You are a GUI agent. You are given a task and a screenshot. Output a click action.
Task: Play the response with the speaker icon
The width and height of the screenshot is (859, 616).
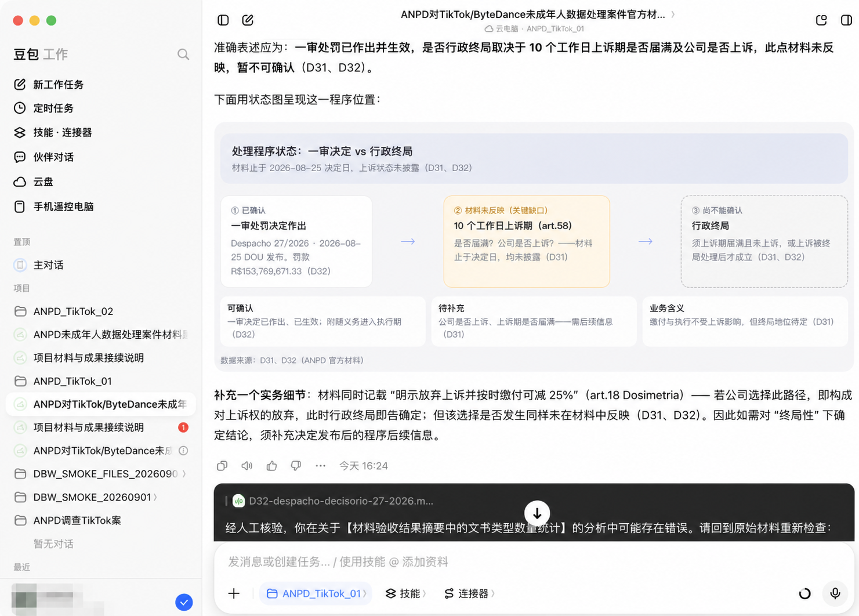click(x=247, y=466)
